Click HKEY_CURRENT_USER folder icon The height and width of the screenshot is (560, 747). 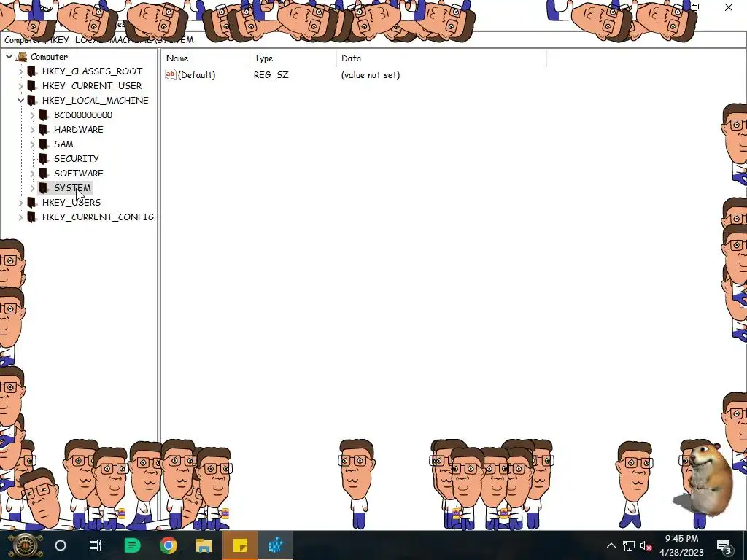[x=31, y=86]
